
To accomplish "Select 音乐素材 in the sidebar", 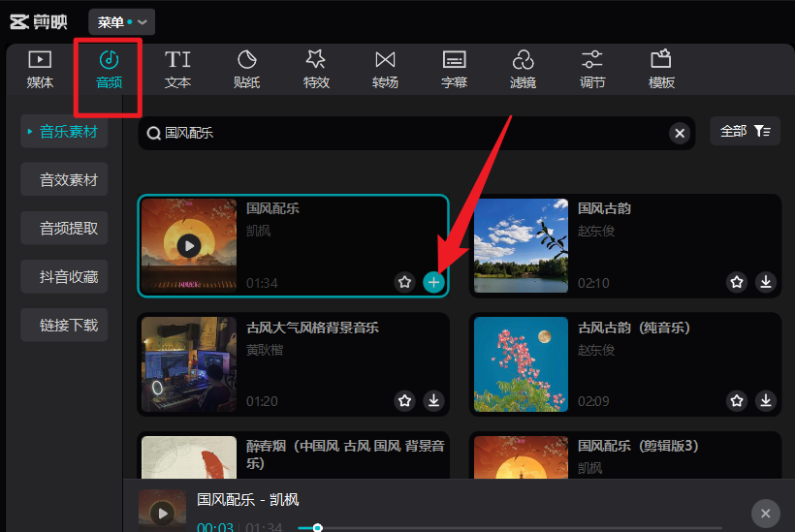I will click(x=64, y=132).
